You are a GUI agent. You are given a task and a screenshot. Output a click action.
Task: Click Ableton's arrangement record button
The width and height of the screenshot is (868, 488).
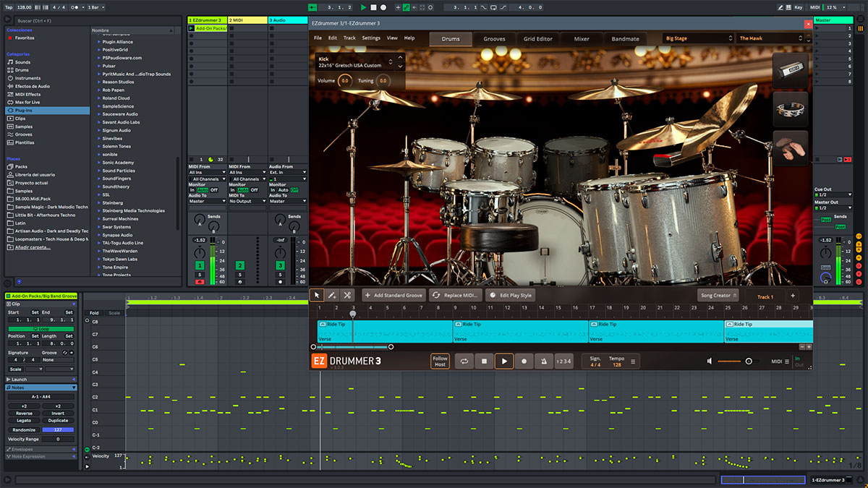point(383,7)
